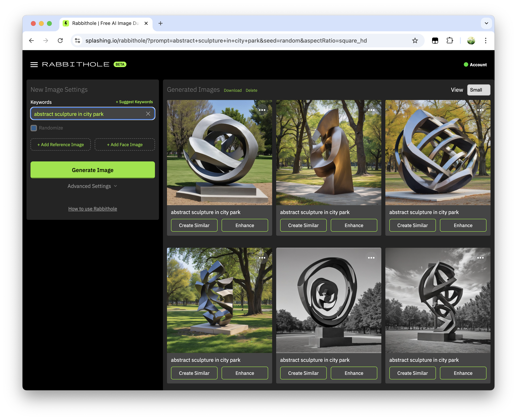Click Create Similar under last grayscale sculpture
This screenshot has width=517, height=420.
[x=412, y=373]
